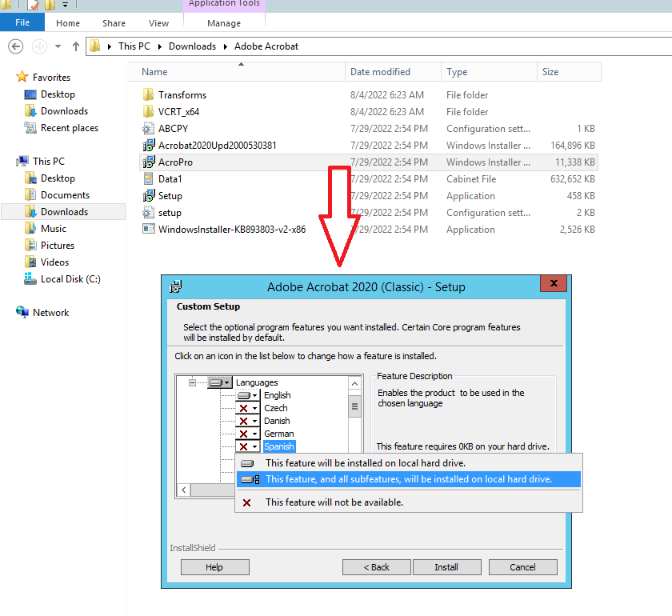Screen dimensions: 672x616
Task: Select the Data1 cabinet file icon
Action: click(148, 178)
